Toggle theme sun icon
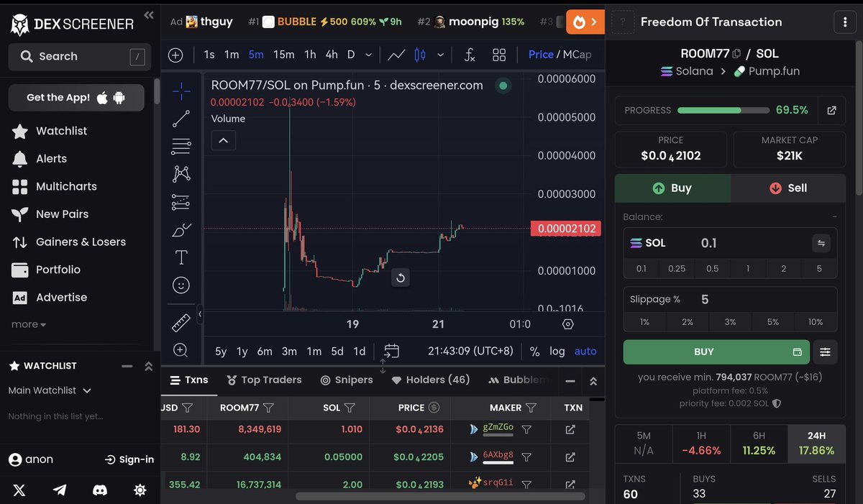The height and width of the screenshot is (504, 863). pos(140,490)
